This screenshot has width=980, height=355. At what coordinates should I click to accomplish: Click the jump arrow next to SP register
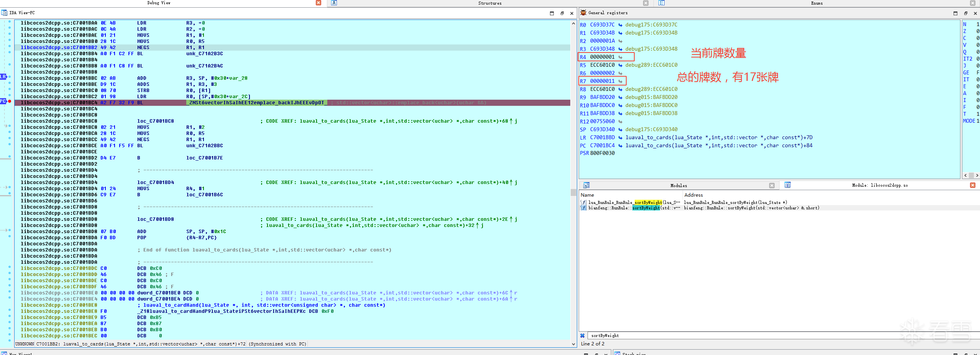(x=620, y=130)
